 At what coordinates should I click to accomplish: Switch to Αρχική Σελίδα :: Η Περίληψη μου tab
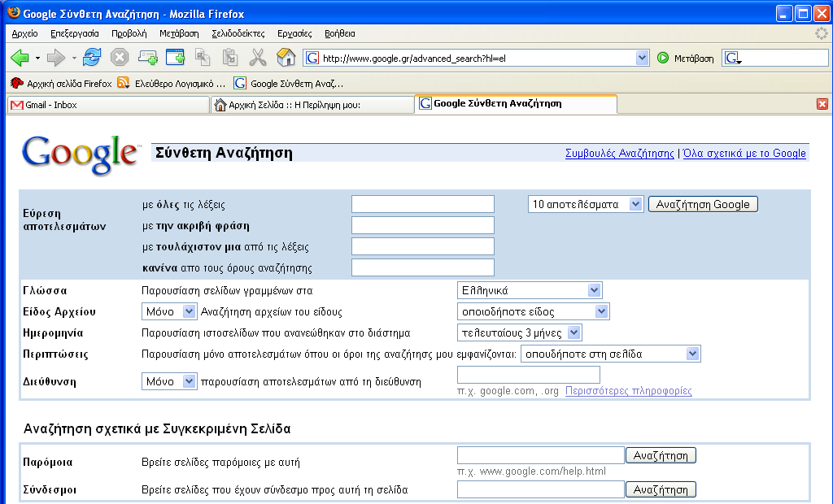pyautogui.click(x=312, y=105)
